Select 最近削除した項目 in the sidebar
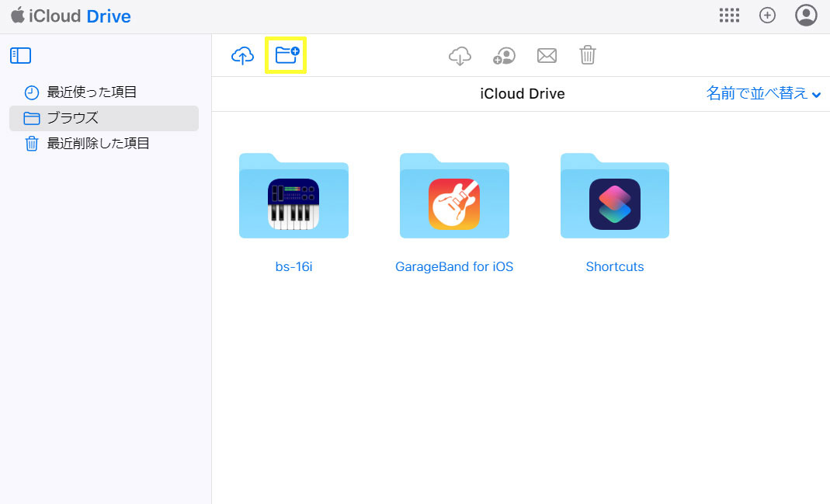 tap(104, 144)
